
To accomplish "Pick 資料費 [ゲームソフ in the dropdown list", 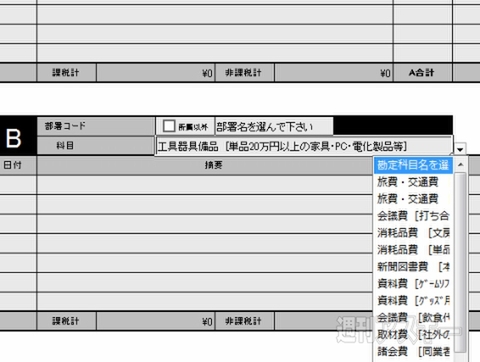I will pyautogui.click(x=413, y=283).
